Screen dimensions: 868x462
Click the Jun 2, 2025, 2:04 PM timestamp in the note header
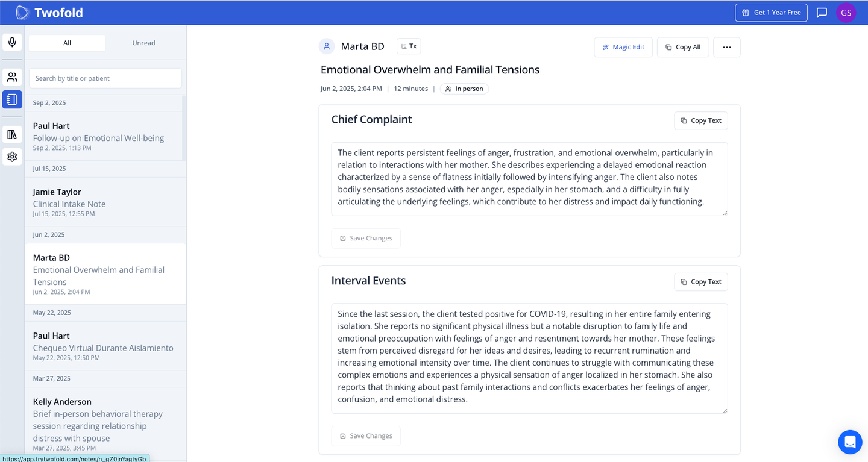coord(351,89)
